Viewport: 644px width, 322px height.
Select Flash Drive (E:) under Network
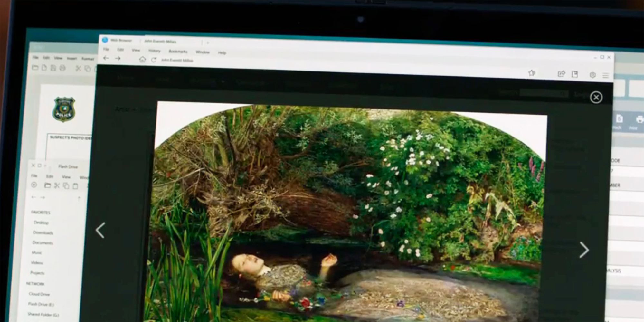click(41, 304)
